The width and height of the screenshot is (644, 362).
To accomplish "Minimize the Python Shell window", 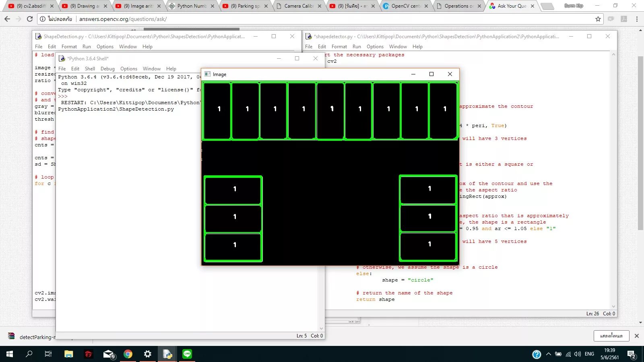I will pos(279,58).
